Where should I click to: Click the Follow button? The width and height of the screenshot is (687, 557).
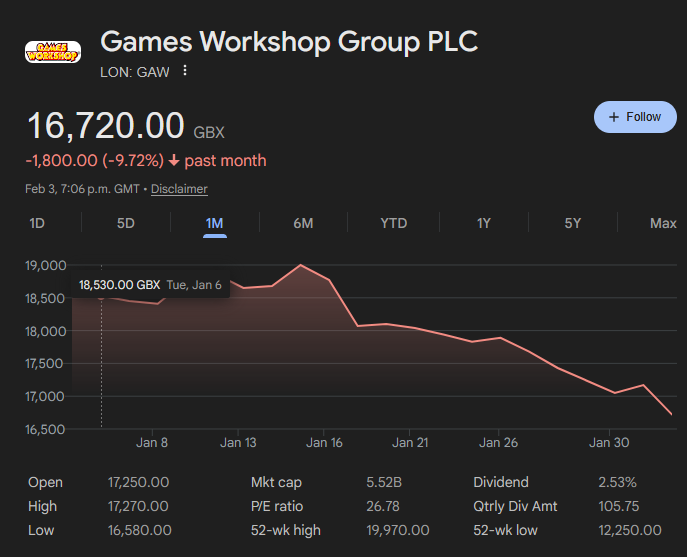(x=635, y=117)
